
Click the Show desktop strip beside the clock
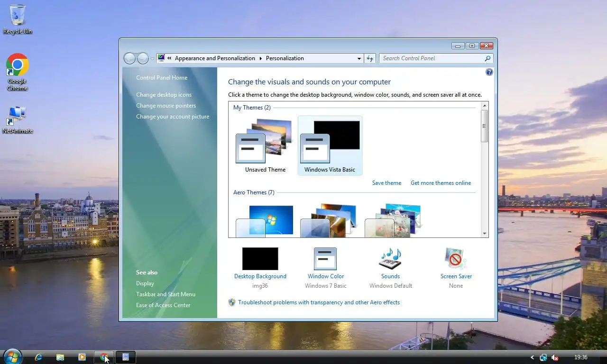click(603, 357)
